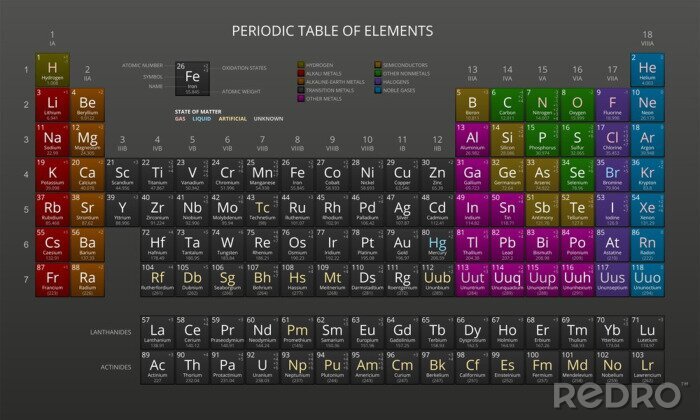The width and height of the screenshot is (700, 420).
Task: Click the ARTIFICIAL state label
Action: pyautogui.click(x=233, y=119)
